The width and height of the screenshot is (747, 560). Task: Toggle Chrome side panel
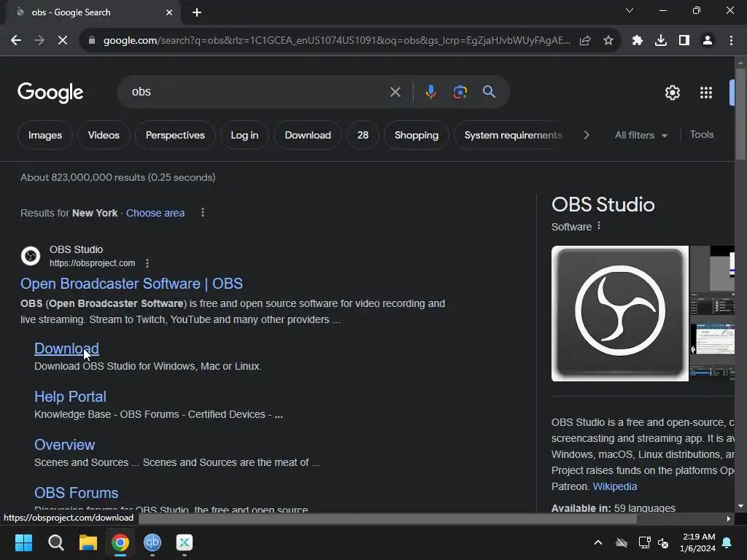684,41
